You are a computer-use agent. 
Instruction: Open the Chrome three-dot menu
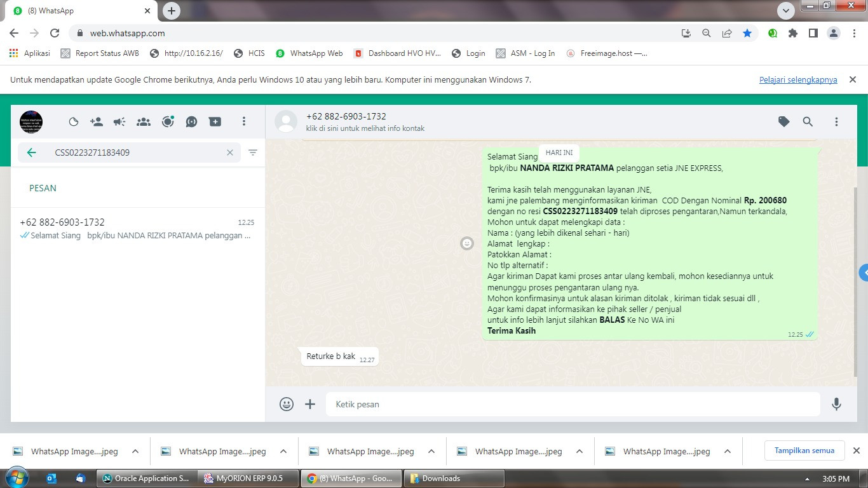(853, 33)
